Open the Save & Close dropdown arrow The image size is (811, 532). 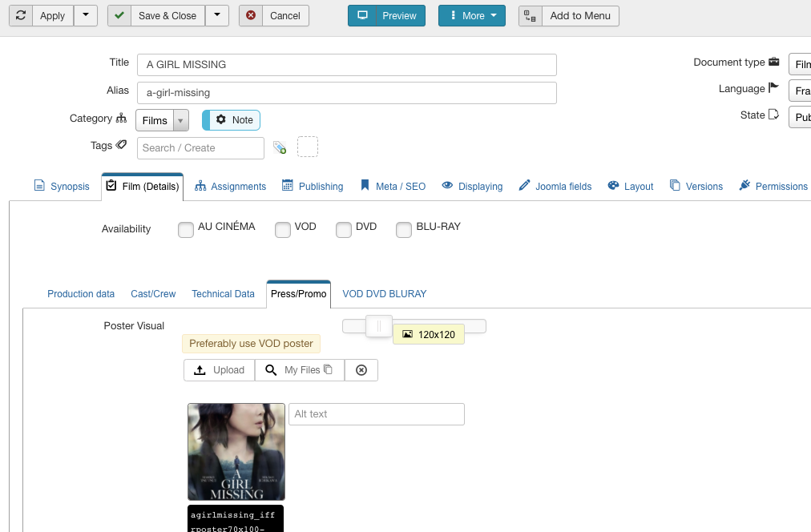[217, 15]
